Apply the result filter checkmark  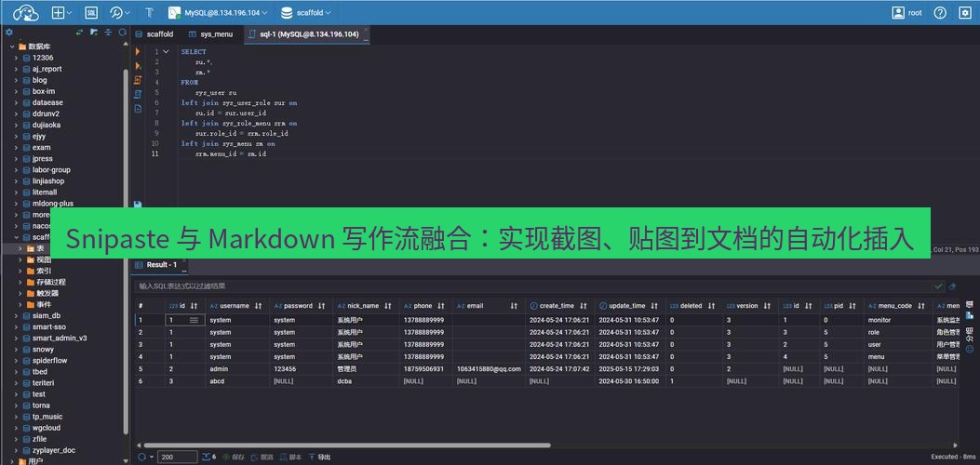(x=938, y=286)
